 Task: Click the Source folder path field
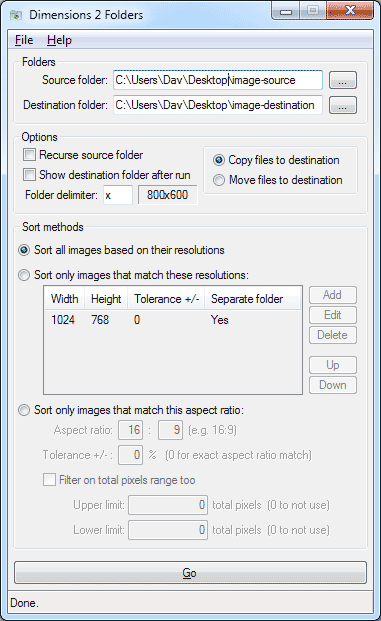[x=218, y=80]
